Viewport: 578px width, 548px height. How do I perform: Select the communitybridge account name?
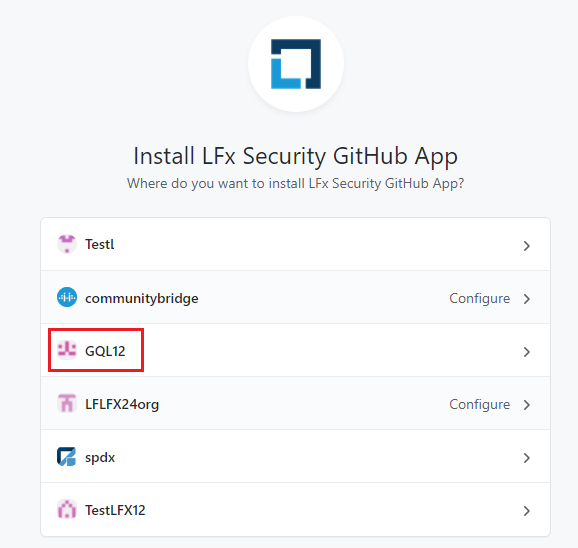142,299
